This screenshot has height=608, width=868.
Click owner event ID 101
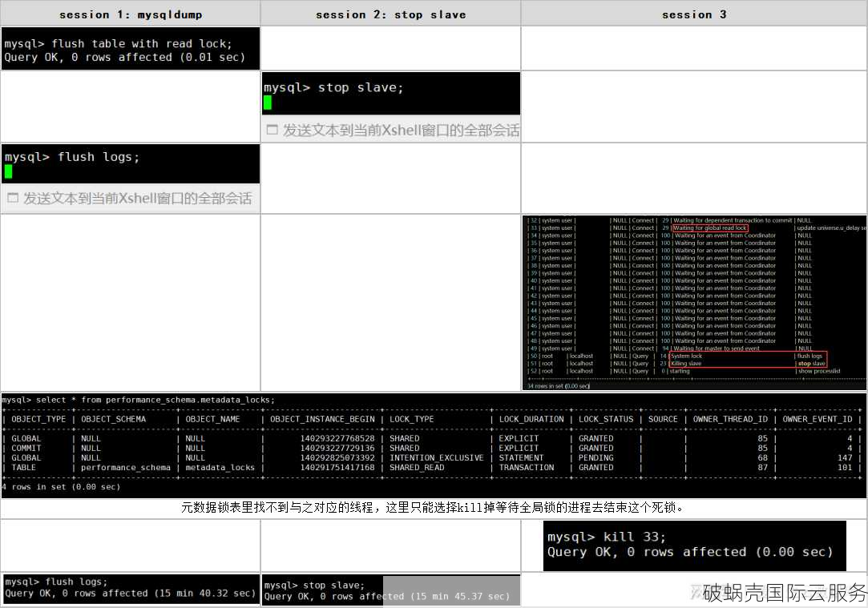845,468
